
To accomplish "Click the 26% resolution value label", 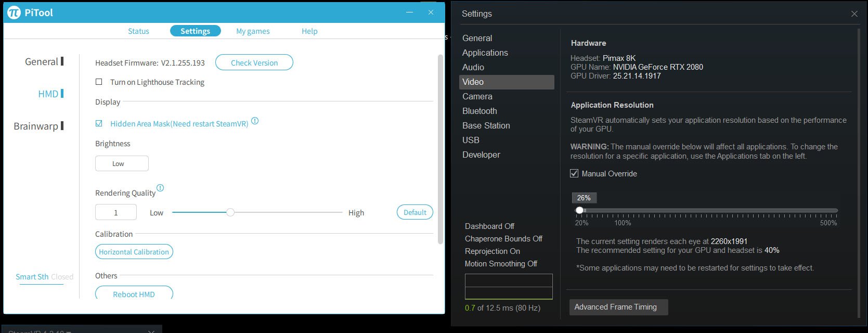I will (x=584, y=198).
